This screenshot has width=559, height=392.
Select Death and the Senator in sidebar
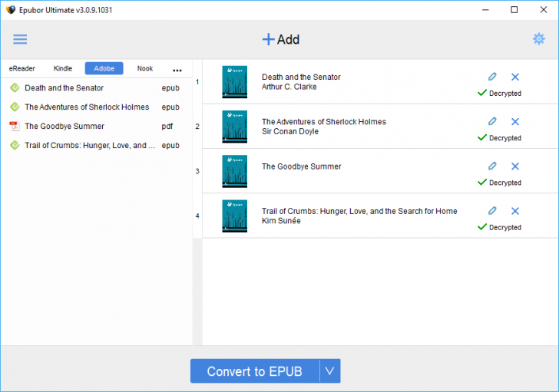(96, 87)
